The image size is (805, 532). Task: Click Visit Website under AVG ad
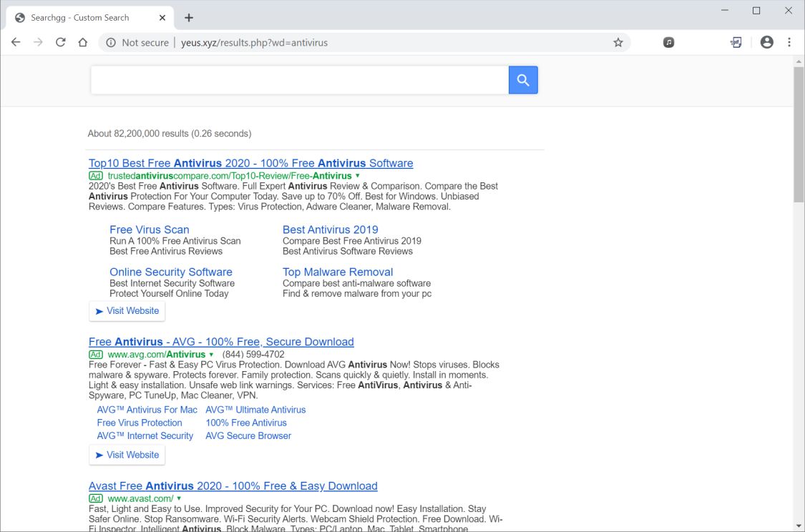[127, 455]
